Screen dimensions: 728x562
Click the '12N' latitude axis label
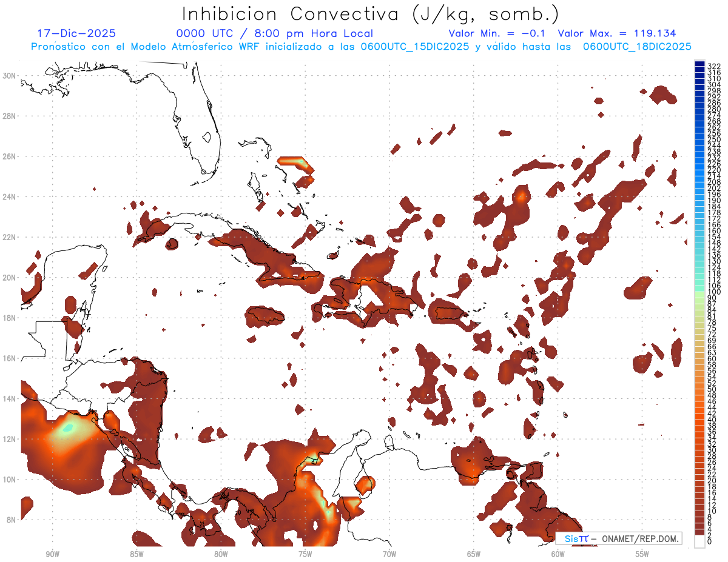point(8,439)
